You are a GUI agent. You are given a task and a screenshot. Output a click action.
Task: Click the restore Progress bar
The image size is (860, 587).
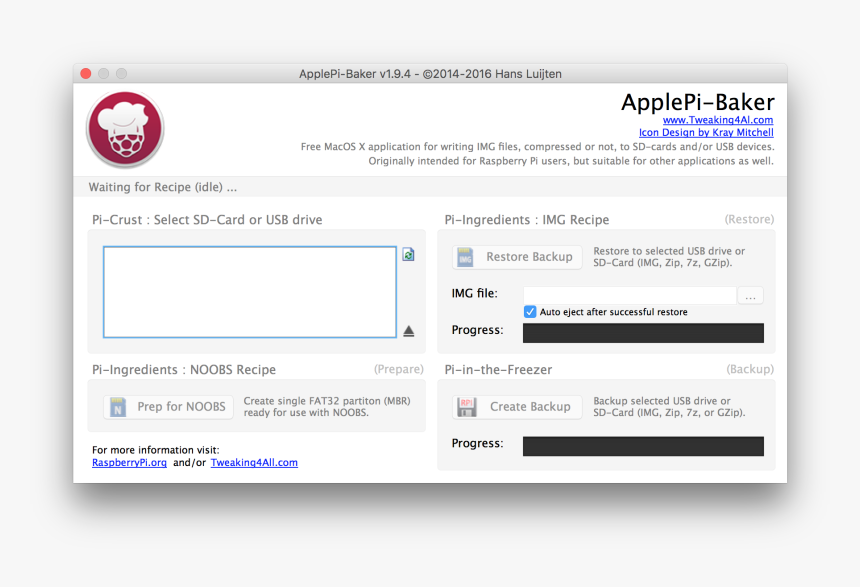click(x=643, y=333)
